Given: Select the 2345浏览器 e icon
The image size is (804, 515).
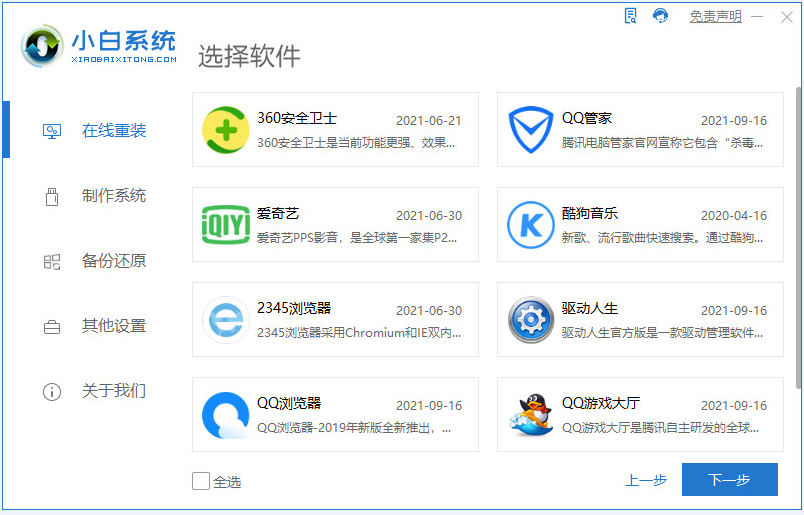Looking at the screenshot, I should (226, 320).
